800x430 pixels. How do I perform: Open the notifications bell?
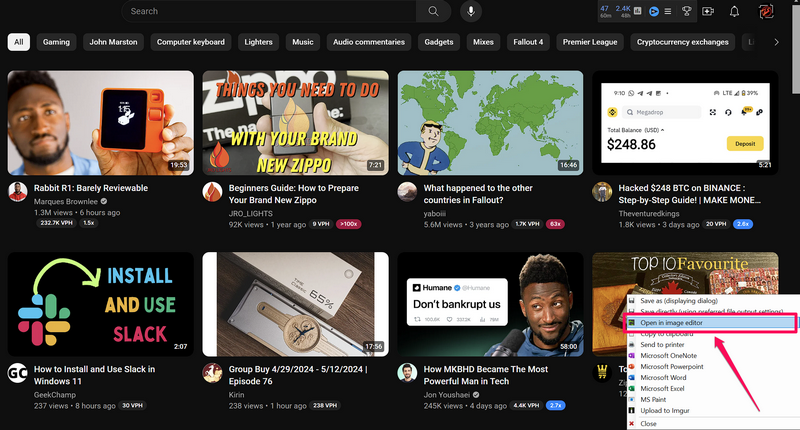coord(735,12)
